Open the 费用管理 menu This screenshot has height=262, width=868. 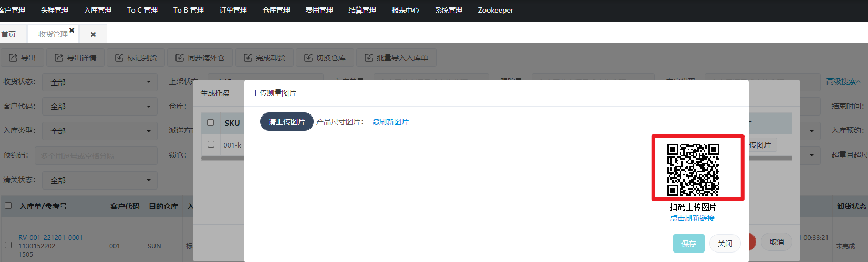click(x=319, y=10)
